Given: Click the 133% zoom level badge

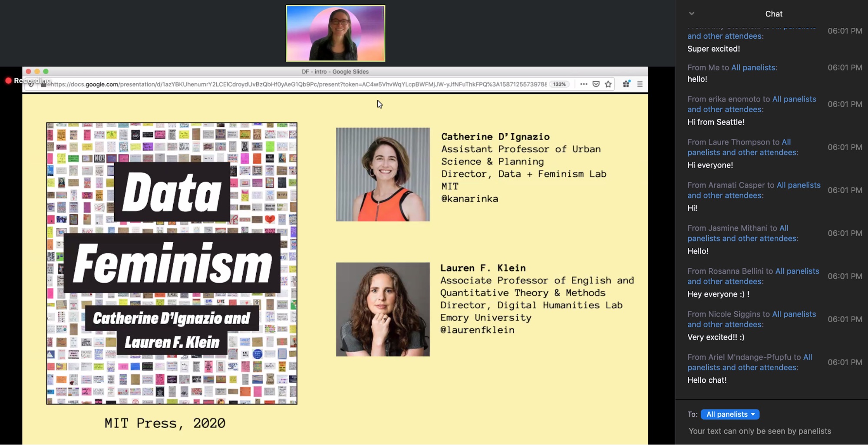Looking at the screenshot, I should (x=560, y=84).
